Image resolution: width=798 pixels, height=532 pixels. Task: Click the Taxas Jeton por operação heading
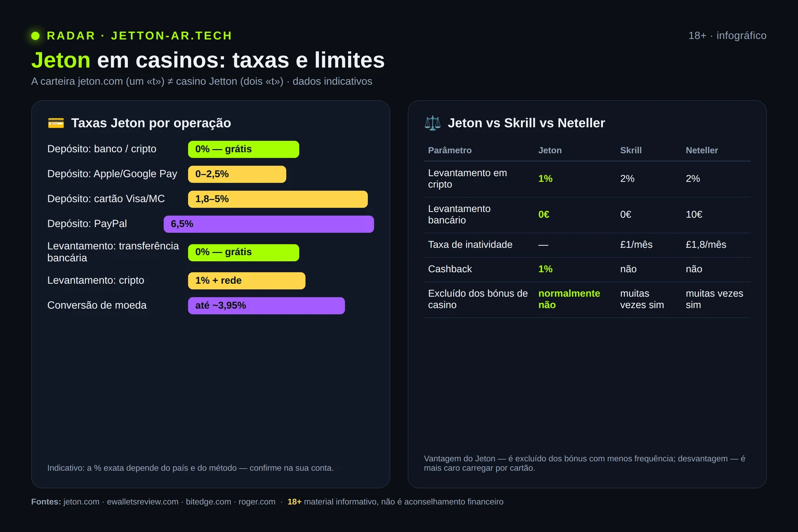[151, 123]
